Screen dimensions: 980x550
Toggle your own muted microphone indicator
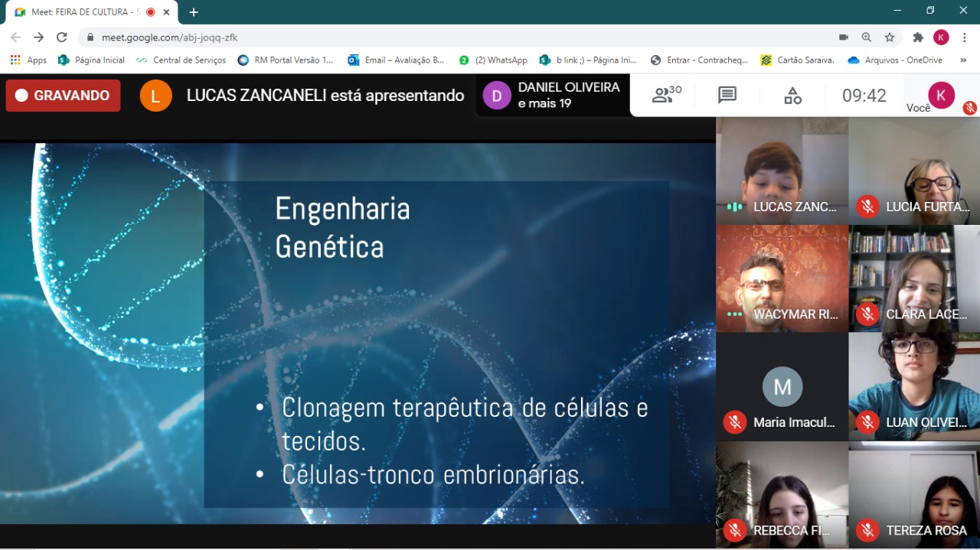pyautogui.click(x=969, y=108)
